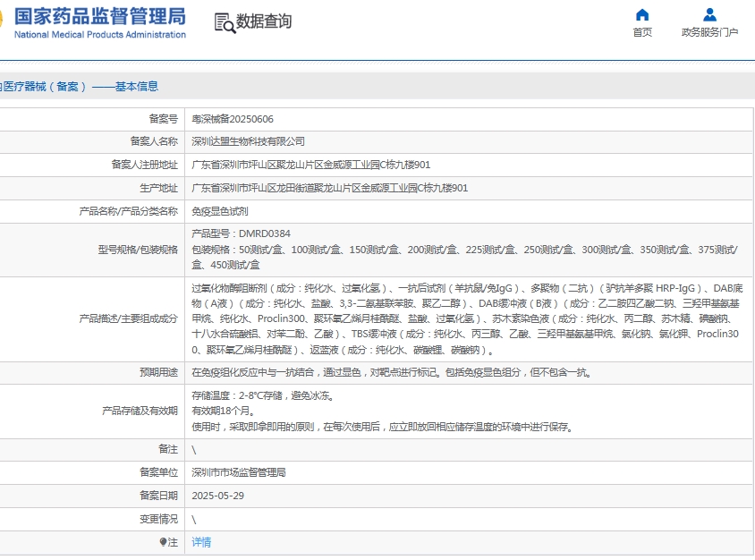This screenshot has height=560, width=755.
Task: Click the 备案日期 row label
Action: click(159, 496)
